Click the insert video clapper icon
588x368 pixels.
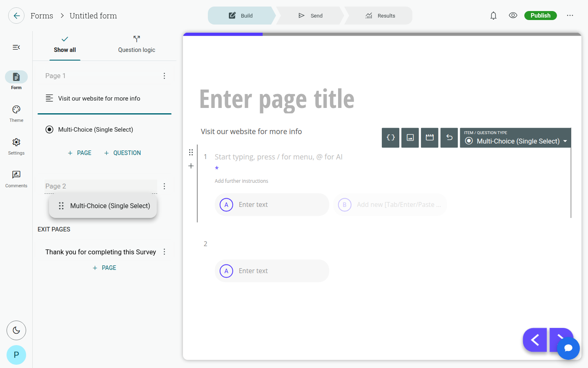(430, 138)
